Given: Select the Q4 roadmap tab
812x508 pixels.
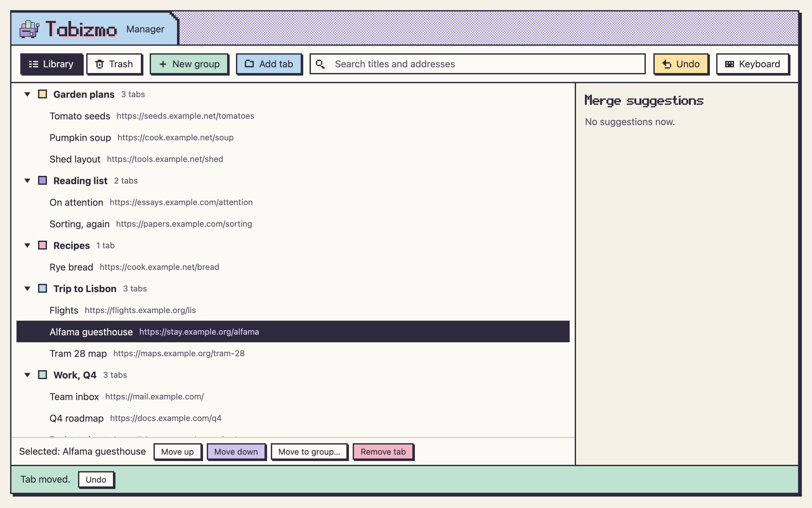Looking at the screenshot, I should [x=293, y=418].
